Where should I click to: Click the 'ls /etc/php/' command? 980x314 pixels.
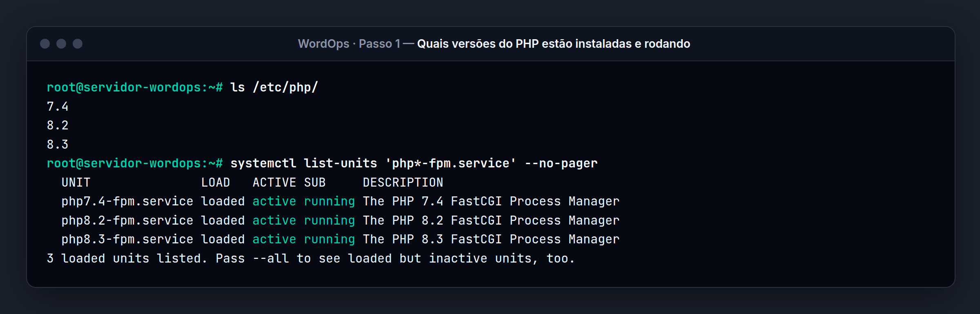coord(274,87)
